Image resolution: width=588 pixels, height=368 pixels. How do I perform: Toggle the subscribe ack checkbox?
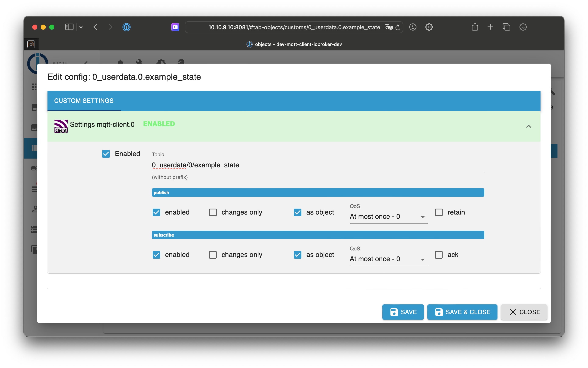(439, 255)
